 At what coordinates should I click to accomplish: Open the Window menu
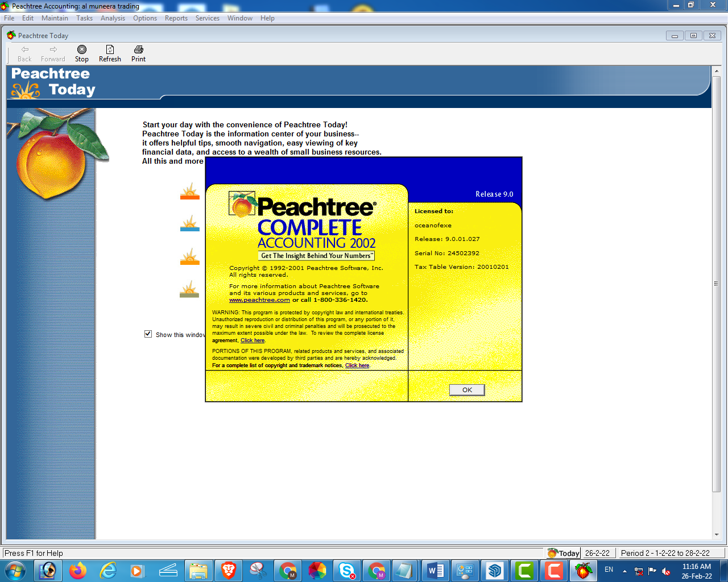tap(240, 18)
